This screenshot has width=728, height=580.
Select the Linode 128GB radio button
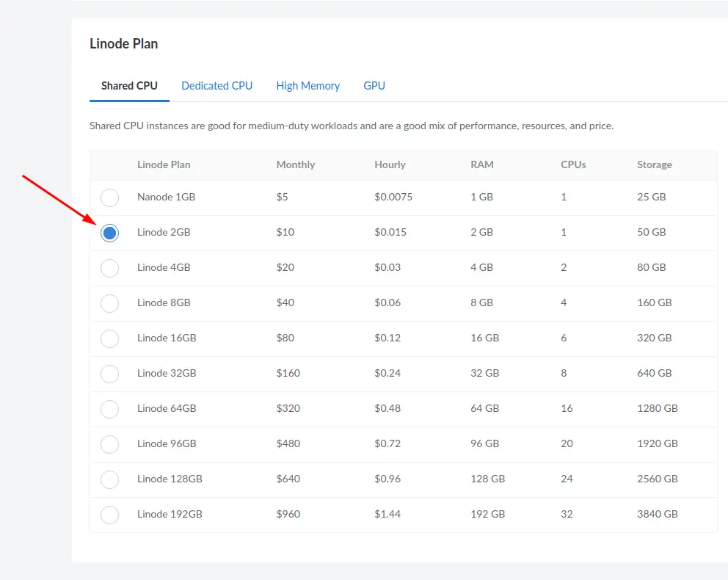tap(109, 479)
